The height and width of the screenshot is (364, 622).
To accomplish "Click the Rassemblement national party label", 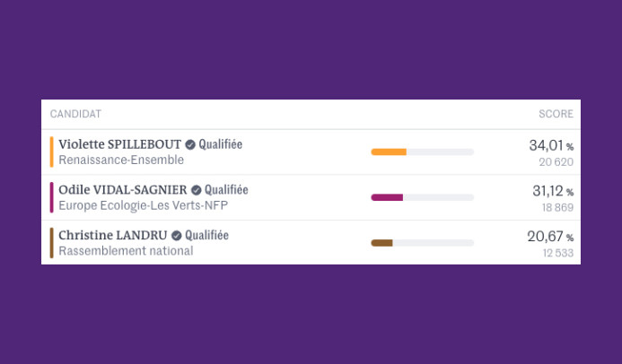I will tap(126, 252).
